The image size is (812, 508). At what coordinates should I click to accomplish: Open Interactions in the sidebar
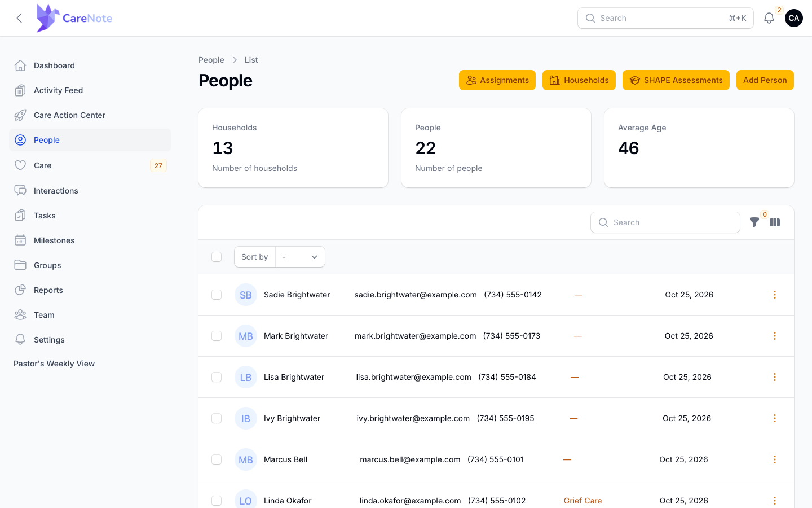coord(90,191)
